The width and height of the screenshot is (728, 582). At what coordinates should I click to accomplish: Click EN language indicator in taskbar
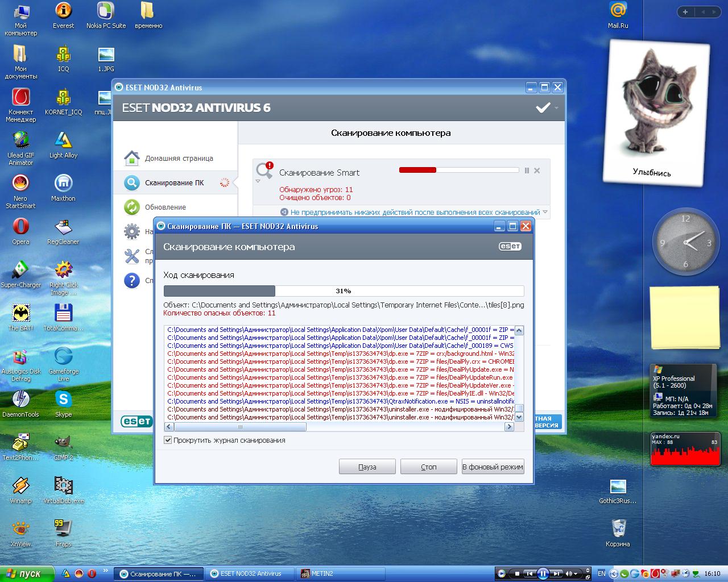click(x=601, y=573)
